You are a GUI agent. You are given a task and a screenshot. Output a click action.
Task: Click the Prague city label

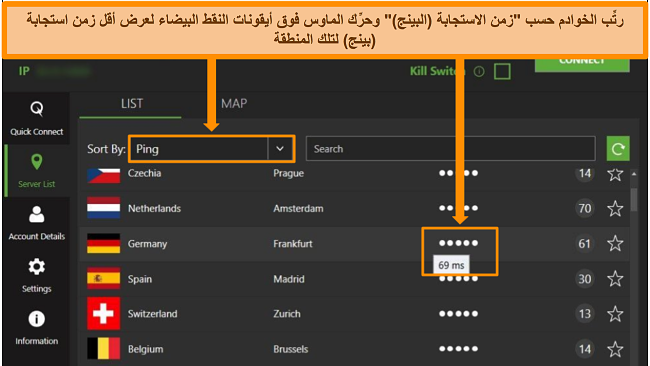289,173
